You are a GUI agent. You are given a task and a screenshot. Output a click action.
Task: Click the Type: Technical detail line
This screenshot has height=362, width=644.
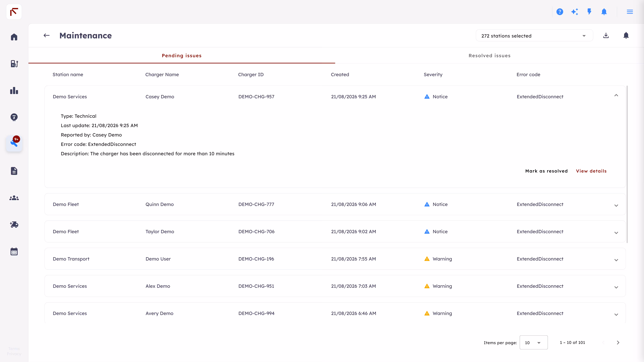78,116
